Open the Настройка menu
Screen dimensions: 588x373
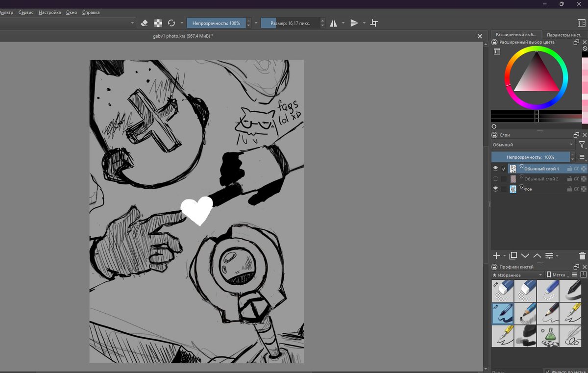pos(50,12)
